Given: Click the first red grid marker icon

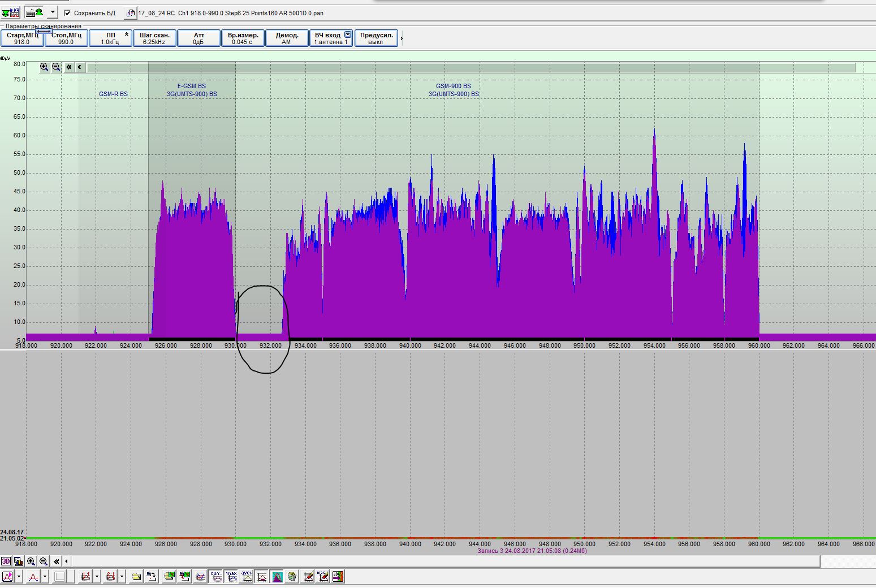Looking at the screenshot, I should (x=86, y=577).
